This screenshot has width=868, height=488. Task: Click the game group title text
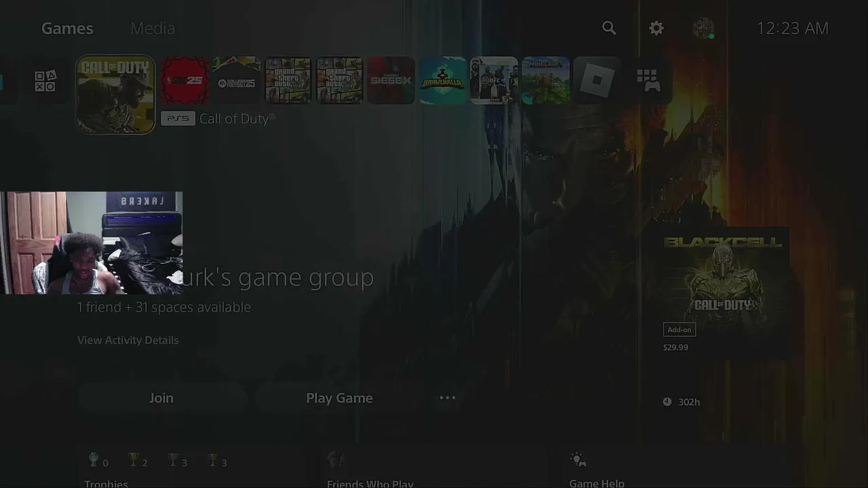click(x=278, y=277)
